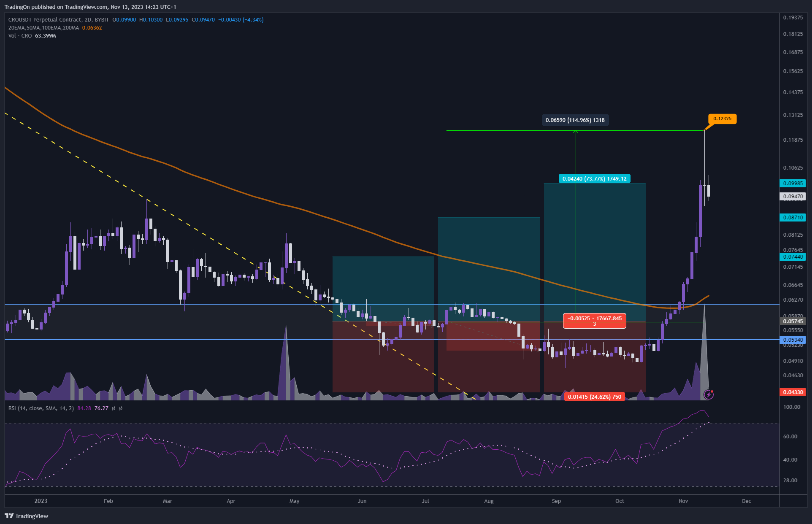
Task: Click the 0.19375 tick on price scale
Action: point(793,17)
